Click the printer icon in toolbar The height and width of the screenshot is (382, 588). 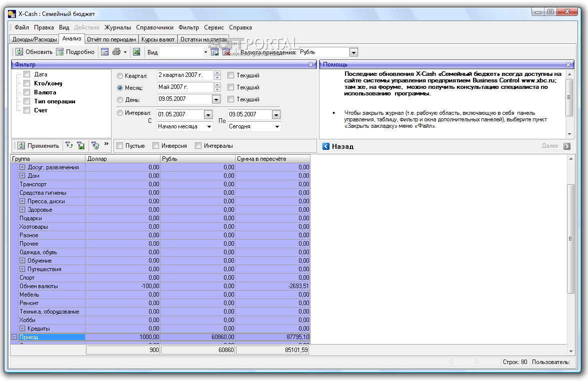click(116, 52)
